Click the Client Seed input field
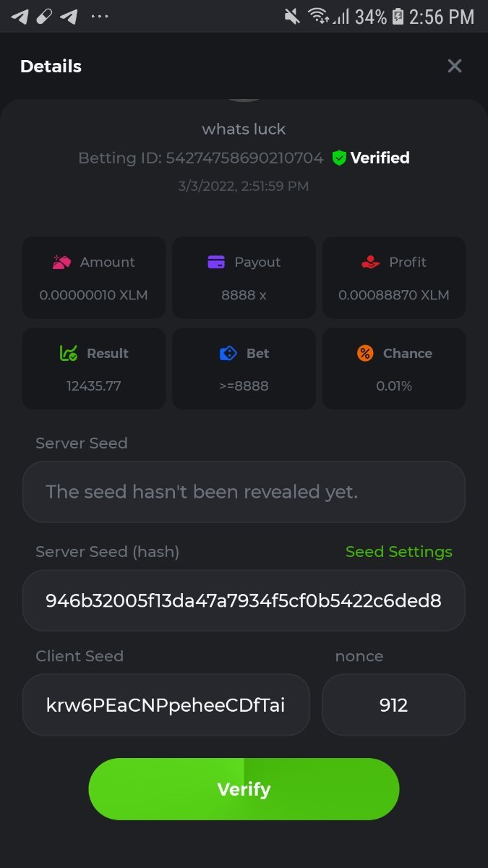 pos(166,705)
